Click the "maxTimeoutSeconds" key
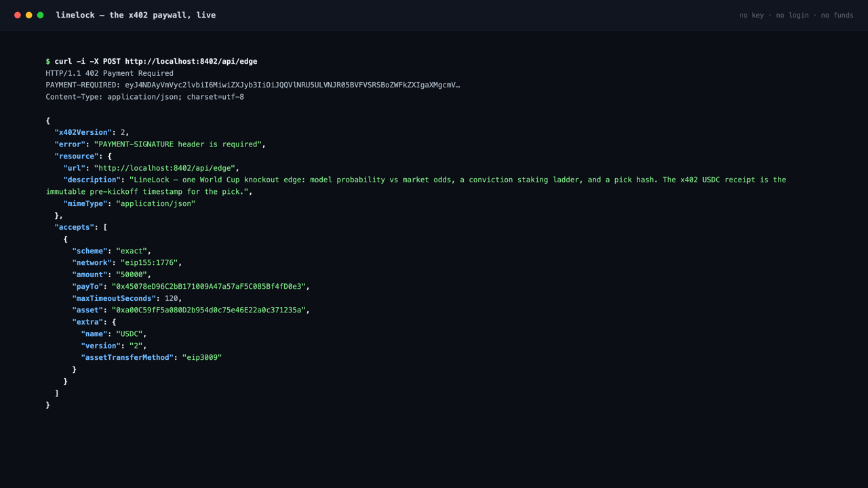The height and width of the screenshot is (488, 868). coord(114,298)
